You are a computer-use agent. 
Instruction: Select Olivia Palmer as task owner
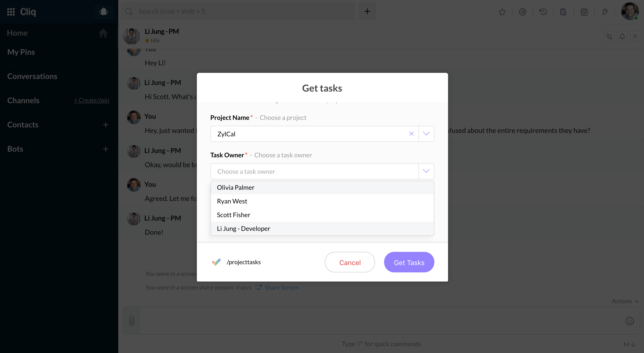(322, 187)
